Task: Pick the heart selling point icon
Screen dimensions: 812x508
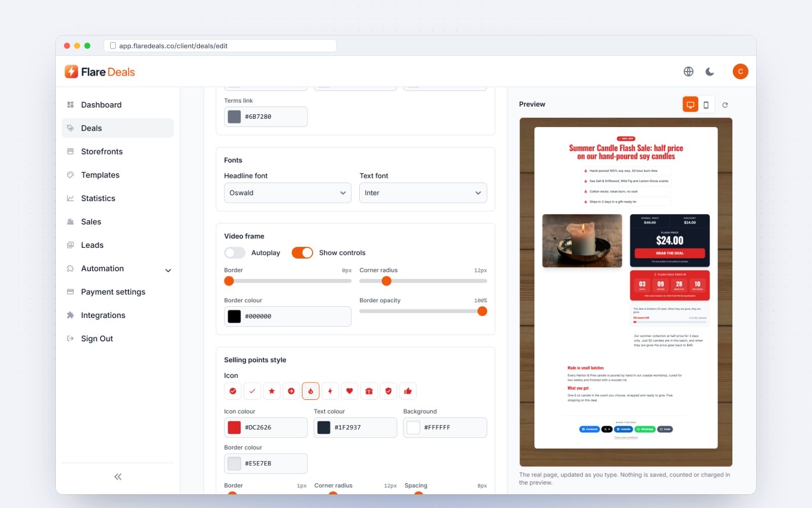Action: (x=349, y=391)
